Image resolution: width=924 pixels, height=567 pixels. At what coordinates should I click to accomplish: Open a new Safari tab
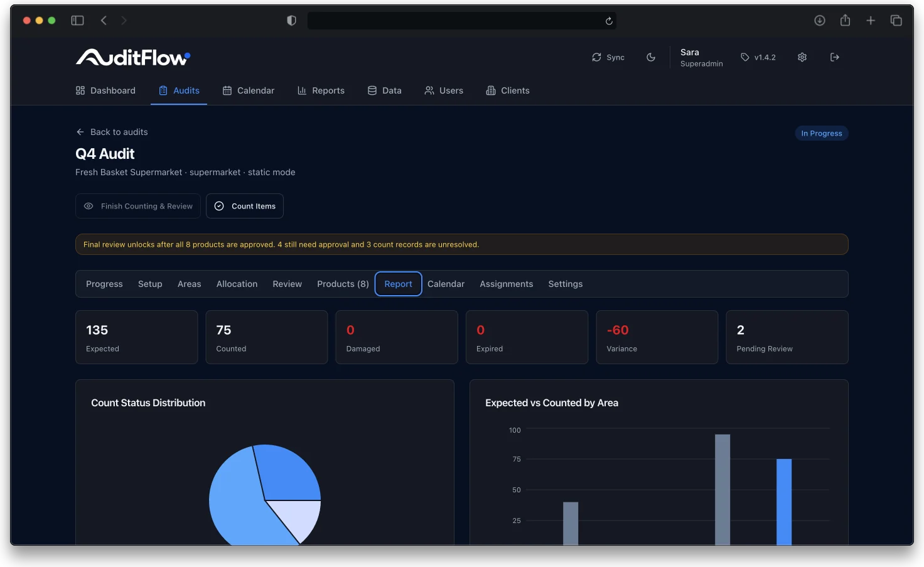(x=871, y=21)
